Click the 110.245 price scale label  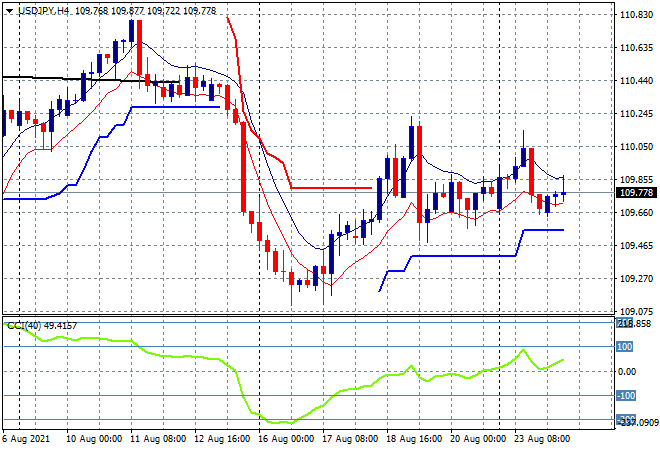click(x=636, y=114)
